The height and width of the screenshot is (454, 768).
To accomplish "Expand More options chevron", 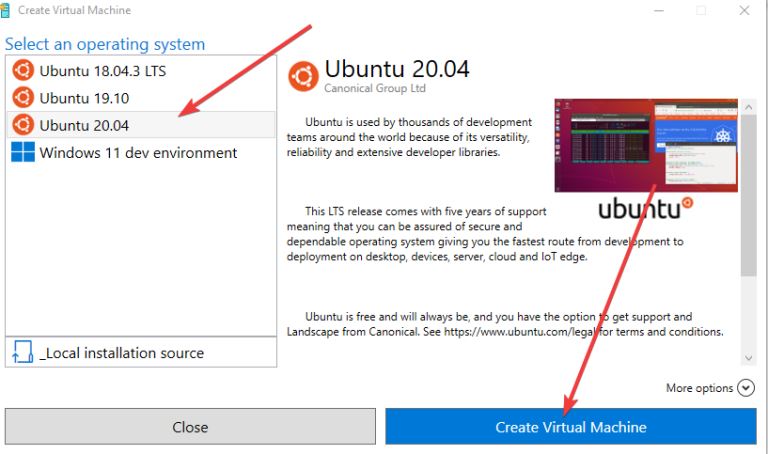I will tap(745, 388).
